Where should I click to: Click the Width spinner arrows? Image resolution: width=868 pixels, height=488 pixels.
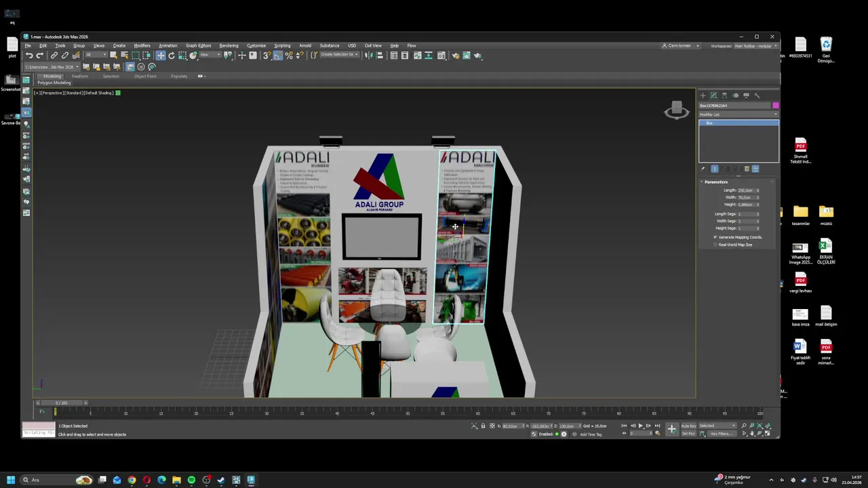[x=758, y=197]
